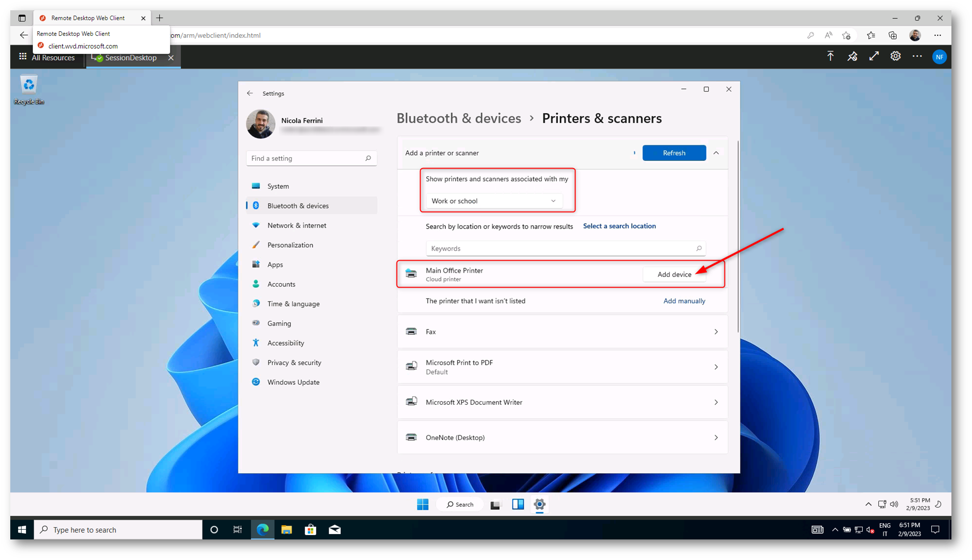This screenshot has height=560, width=972.
Task: Open Accounts settings category
Action: point(312,284)
